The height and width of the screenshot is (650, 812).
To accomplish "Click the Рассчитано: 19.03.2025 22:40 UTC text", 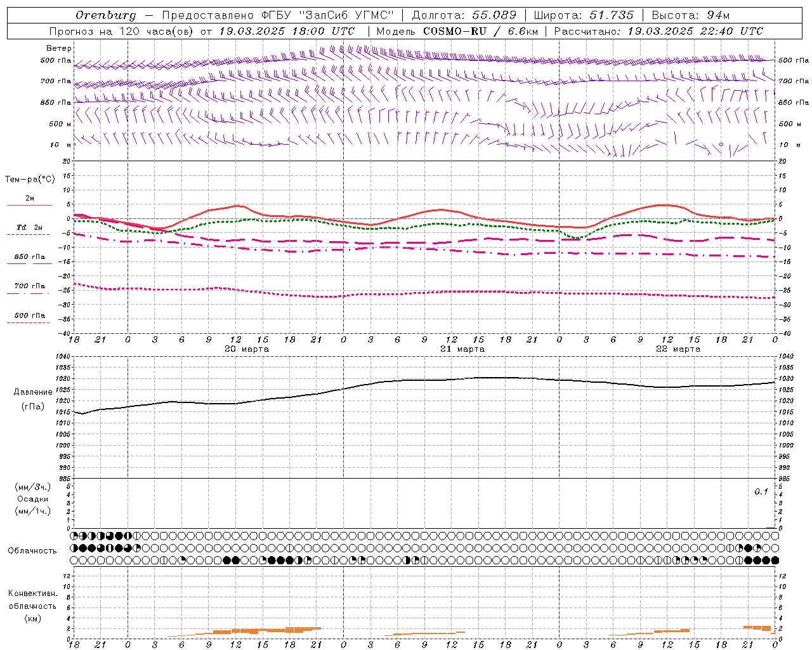I will (658, 31).
